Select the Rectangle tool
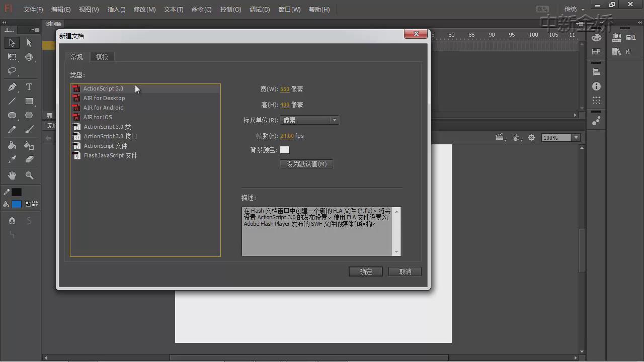The image size is (644, 362). pos(29,101)
